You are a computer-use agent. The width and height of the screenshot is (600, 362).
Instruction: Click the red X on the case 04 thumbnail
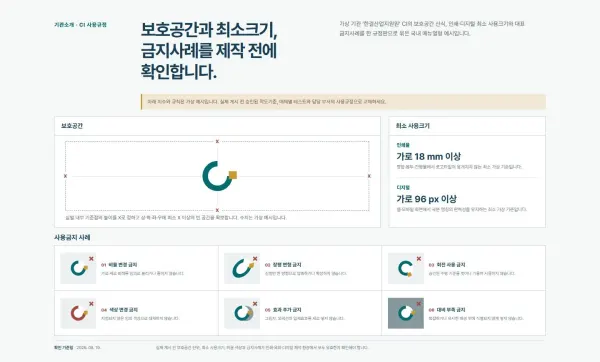click(x=91, y=304)
